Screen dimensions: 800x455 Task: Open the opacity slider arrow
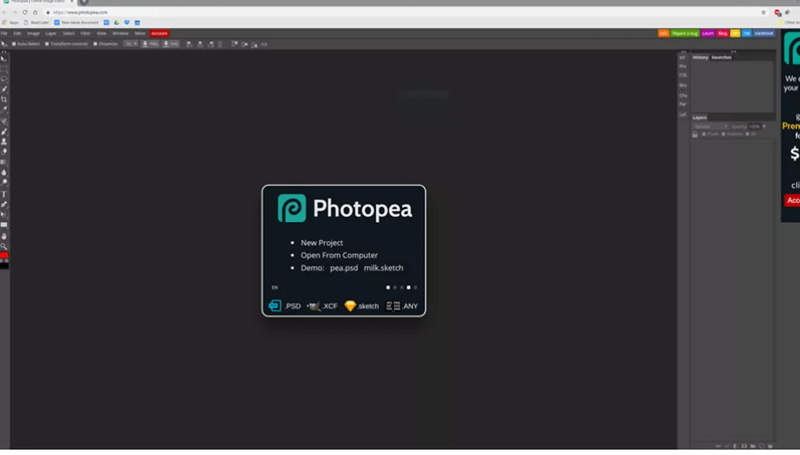764,127
